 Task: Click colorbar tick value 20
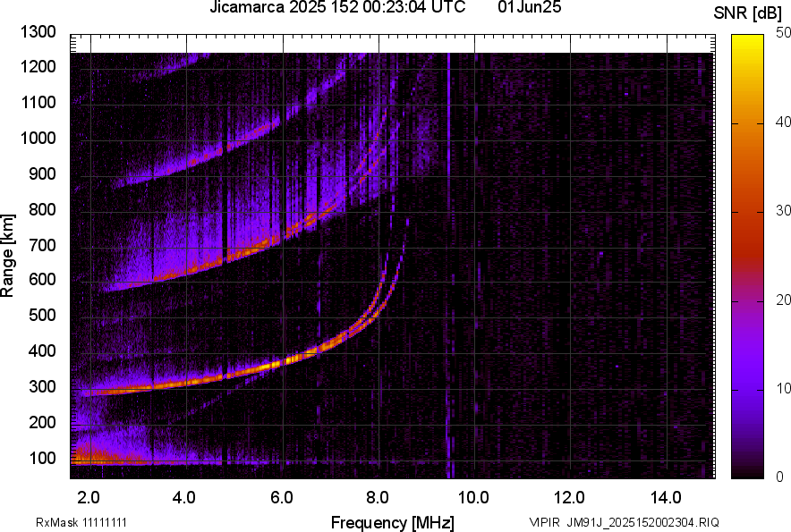click(x=783, y=300)
